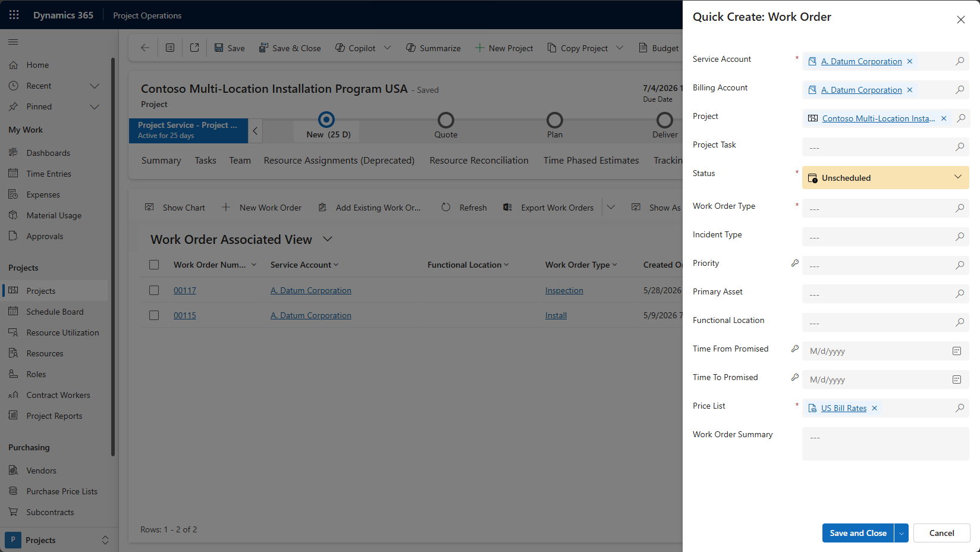The width and height of the screenshot is (980, 552).
Task: Open Schedule Board in the sidebar
Action: tap(55, 312)
